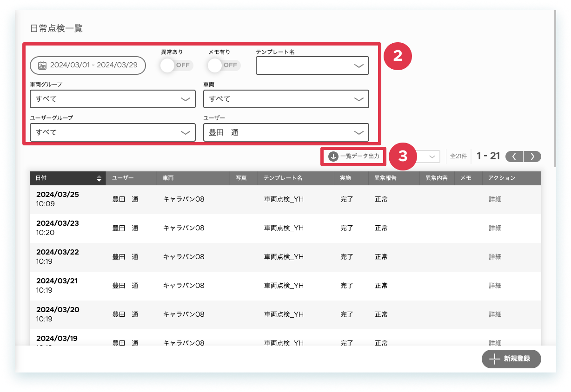Click the 実施 column header
The image size is (571, 392).
351,178
